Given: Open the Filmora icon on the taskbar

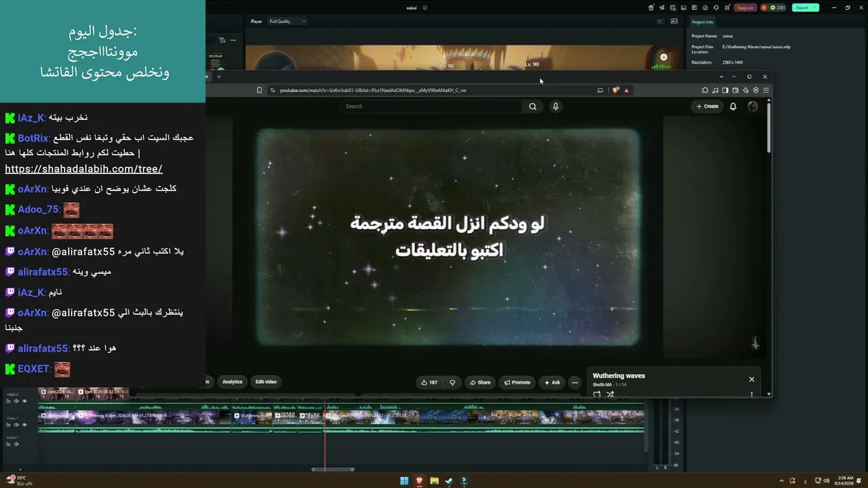Looking at the screenshot, I should [x=464, y=481].
